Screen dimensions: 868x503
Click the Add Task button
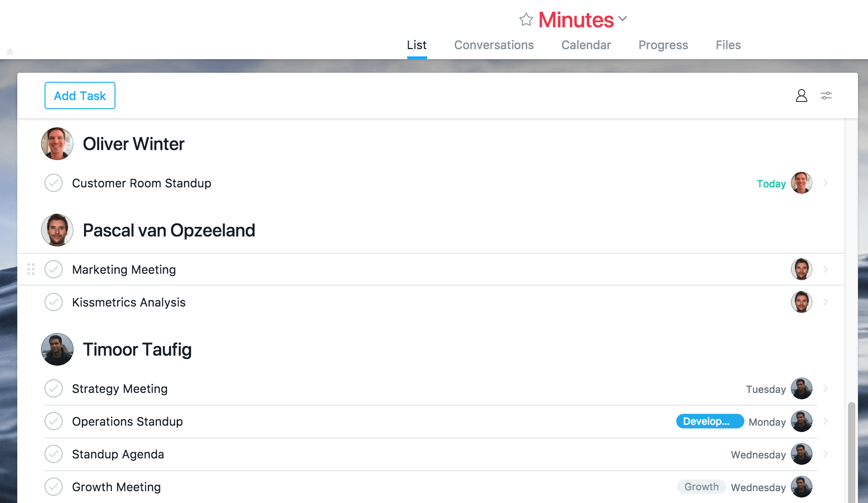coord(80,96)
